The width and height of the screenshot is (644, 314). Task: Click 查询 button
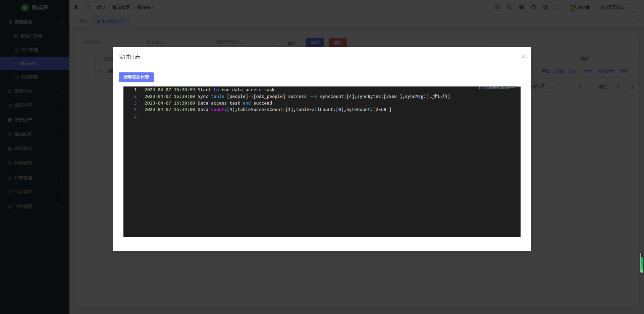coord(292,43)
